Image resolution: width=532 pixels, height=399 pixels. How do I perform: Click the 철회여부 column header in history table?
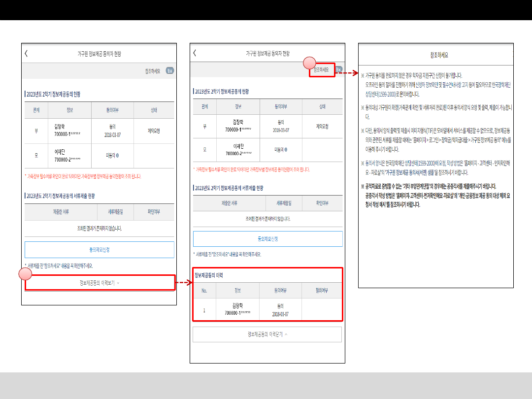click(322, 291)
